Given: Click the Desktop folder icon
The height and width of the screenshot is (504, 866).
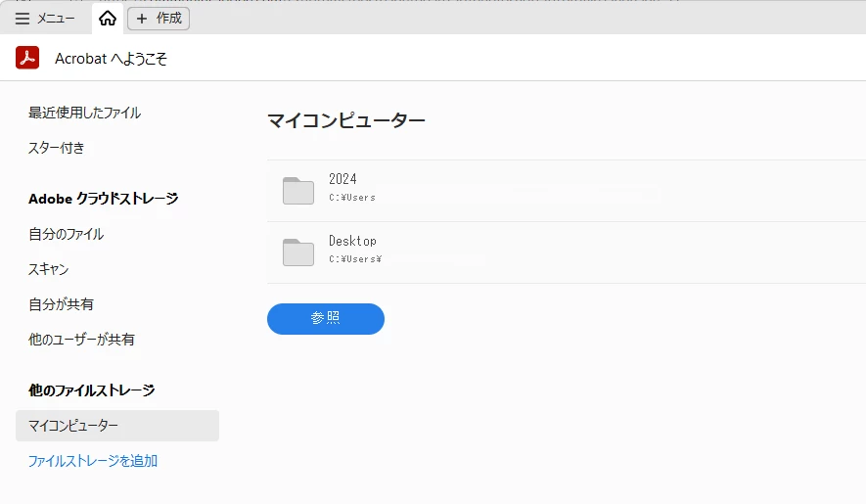Looking at the screenshot, I should coord(298,252).
